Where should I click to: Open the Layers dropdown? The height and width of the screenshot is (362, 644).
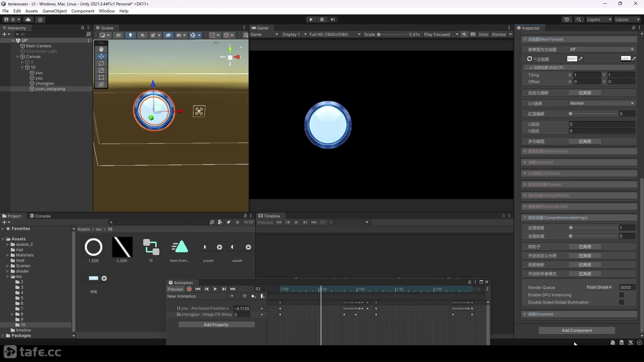[599, 19]
